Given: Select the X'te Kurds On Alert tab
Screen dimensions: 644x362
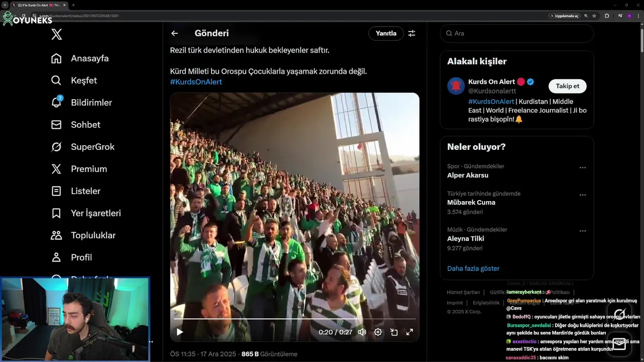Looking at the screenshot, I should pyautogui.click(x=38, y=5).
